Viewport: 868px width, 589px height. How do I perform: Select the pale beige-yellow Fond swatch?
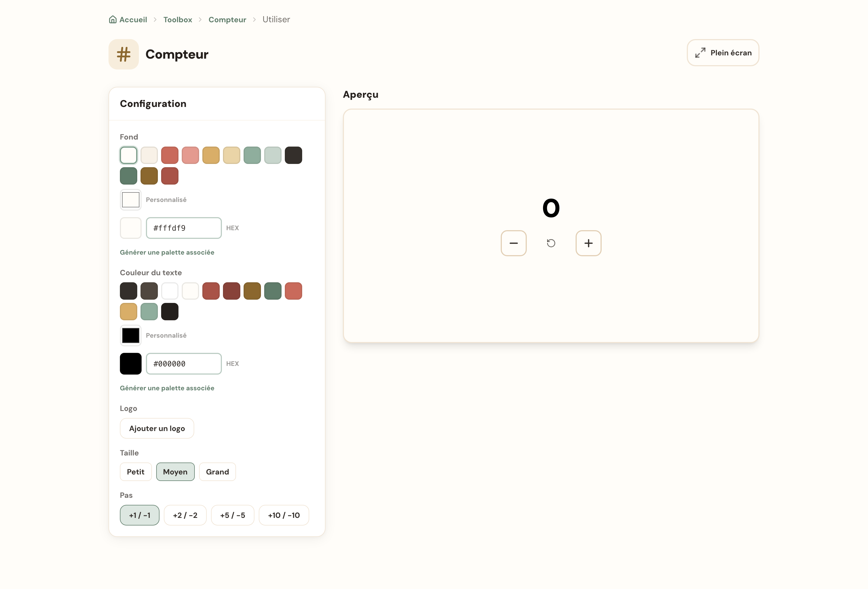[x=232, y=155]
